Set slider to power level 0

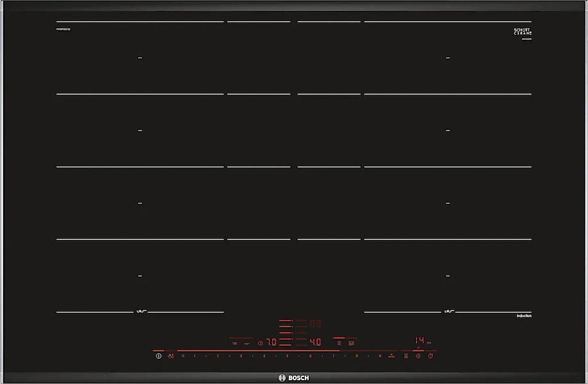click(183, 356)
